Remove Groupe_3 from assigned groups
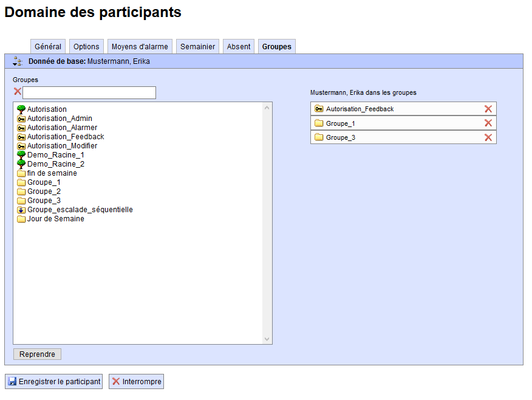This screenshot has height=400, width=532. tap(488, 137)
